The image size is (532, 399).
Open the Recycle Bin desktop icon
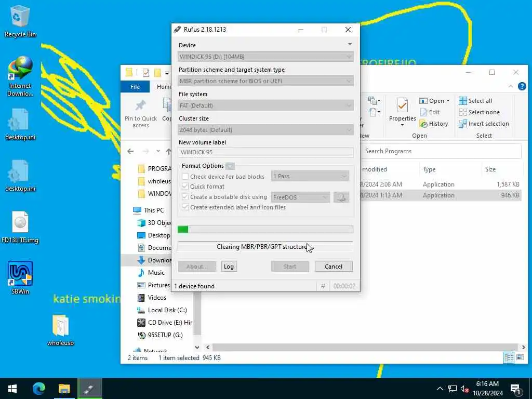(20, 21)
